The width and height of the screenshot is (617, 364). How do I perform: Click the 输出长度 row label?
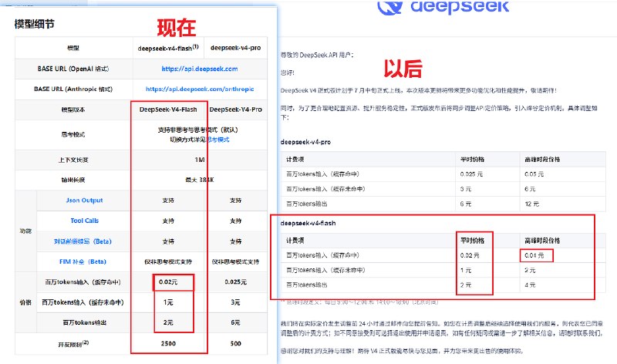(73, 180)
